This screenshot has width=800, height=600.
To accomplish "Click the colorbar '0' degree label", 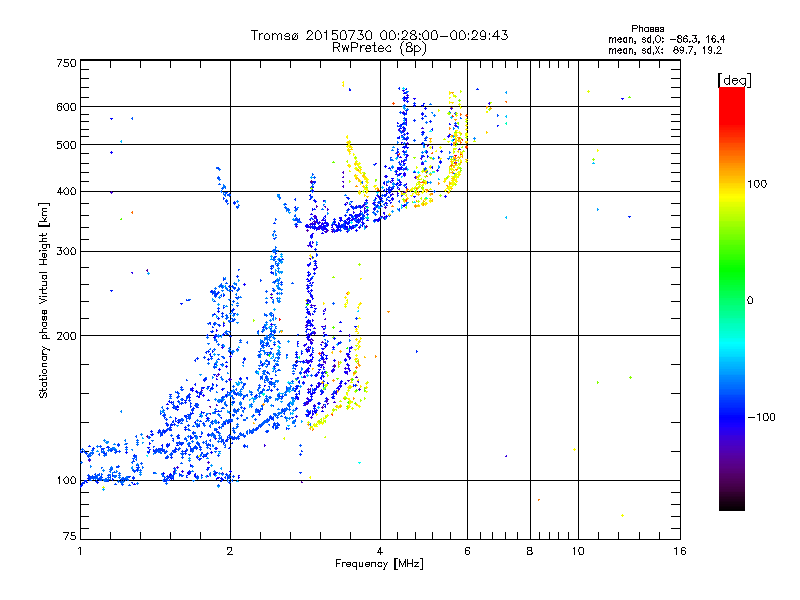I will tap(749, 300).
